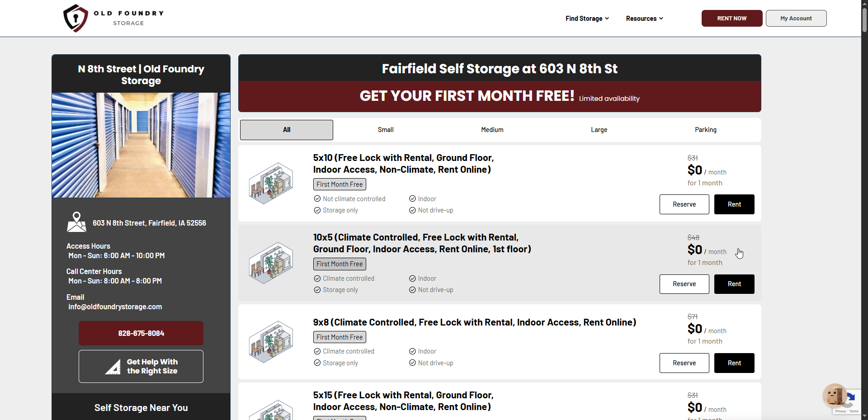Select the All units tab
The image size is (868, 420).
coord(287,130)
